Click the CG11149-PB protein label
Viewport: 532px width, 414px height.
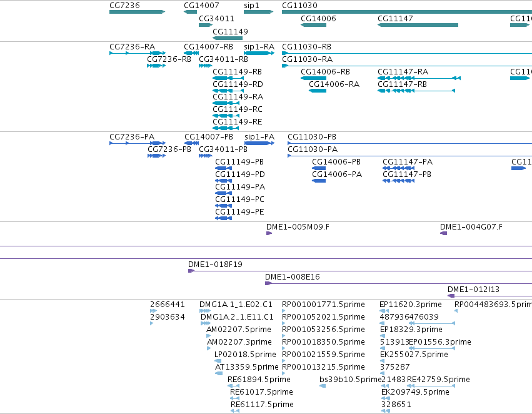pyautogui.click(x=239, y=162)
